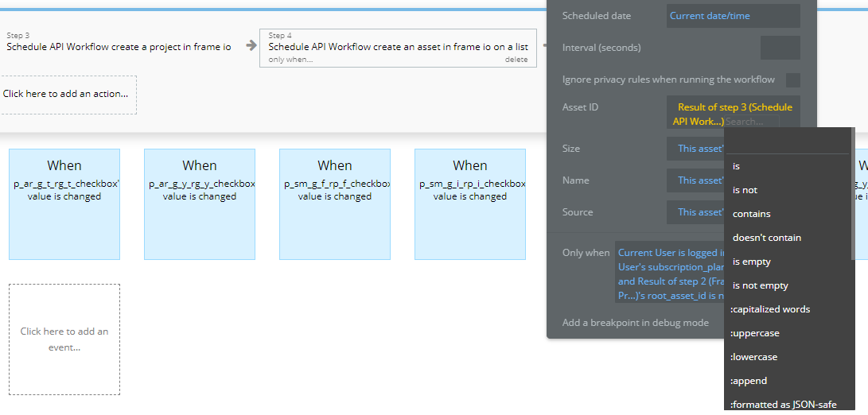Click delete link on Step 4
The height and width of the screenshot is (415, 868).
pos(516,60)
